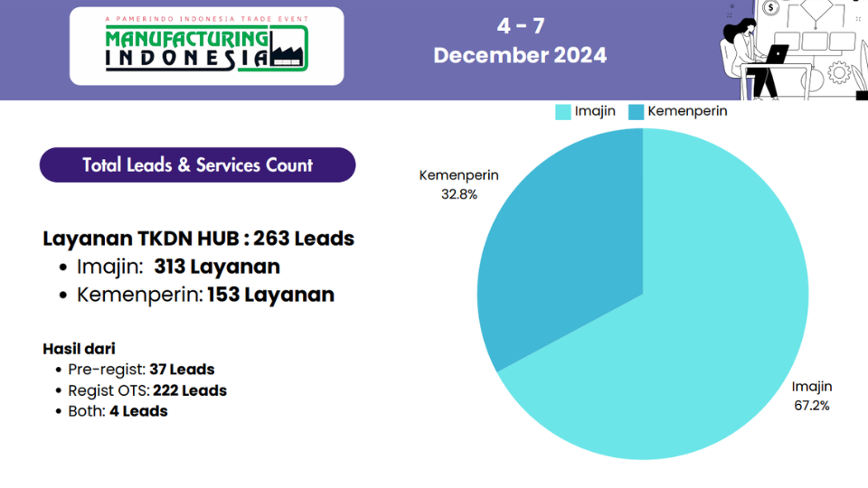Viewport: 868px width, 488px height.
Task: Select the 'Imajin: 313 Layanan' bullet
Action: click(x=178, y=267)
